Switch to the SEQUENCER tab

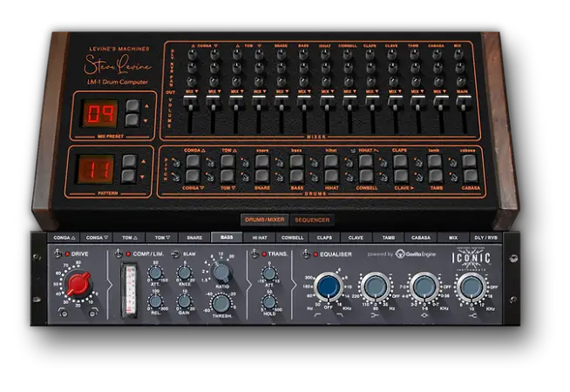(x=311, y=220)
